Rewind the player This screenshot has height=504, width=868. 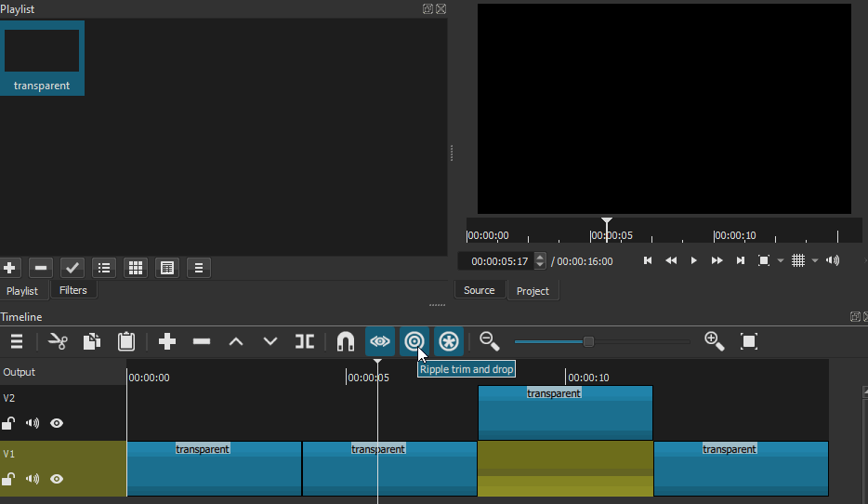(x=671, y=260)
